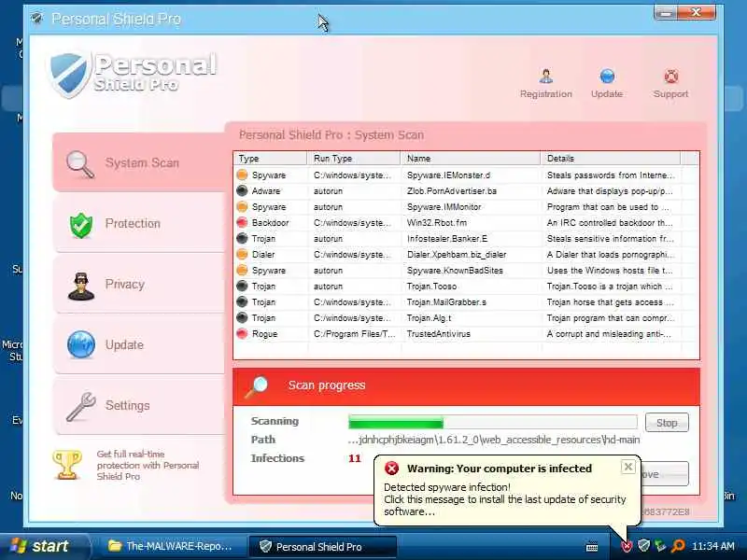Click the Personal Shield Pro shield logo
Image resolution: width=747 pixels, height=560 pixels.
click(x=69, y=75)
